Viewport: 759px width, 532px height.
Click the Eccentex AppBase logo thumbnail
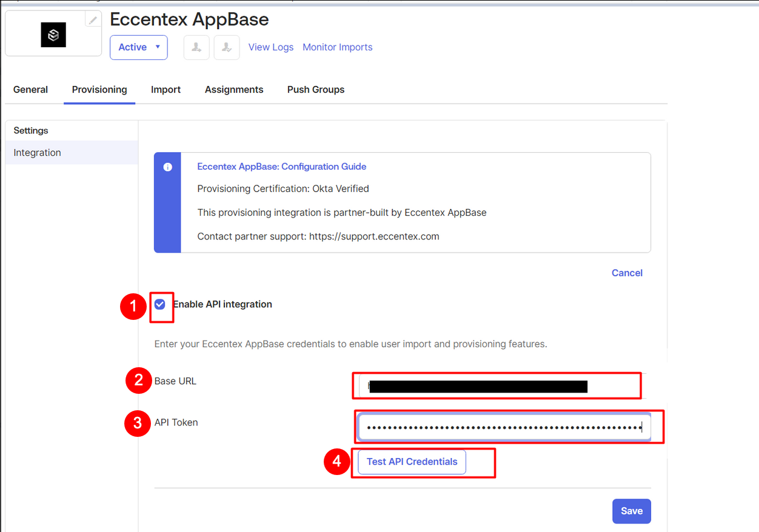[x=53, y=35]
